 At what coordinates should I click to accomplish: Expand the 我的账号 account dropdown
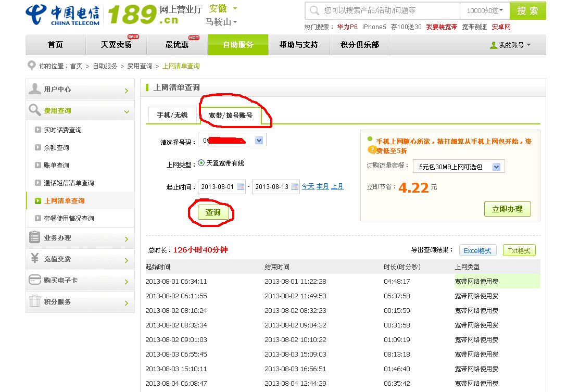click(x=510, y=45)
